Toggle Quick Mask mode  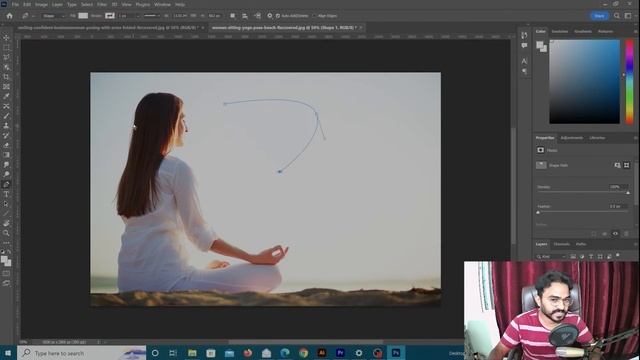point(6,273)
